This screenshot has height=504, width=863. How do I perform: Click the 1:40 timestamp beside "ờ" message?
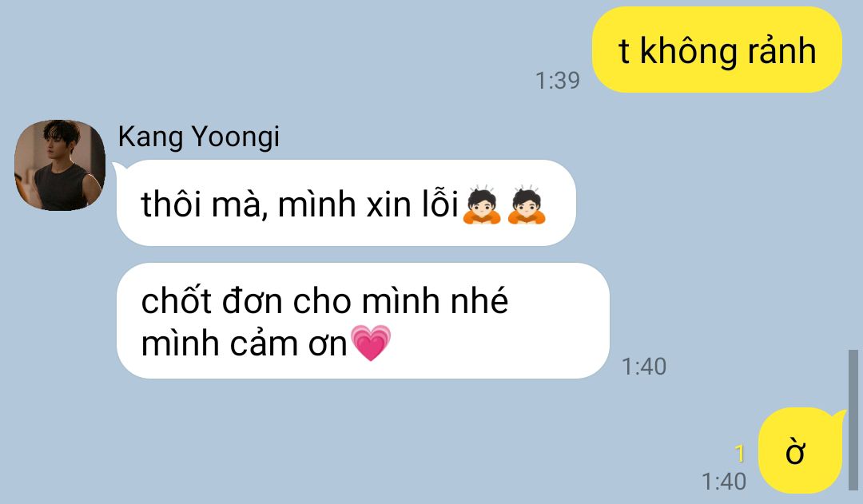click(724, 482)
